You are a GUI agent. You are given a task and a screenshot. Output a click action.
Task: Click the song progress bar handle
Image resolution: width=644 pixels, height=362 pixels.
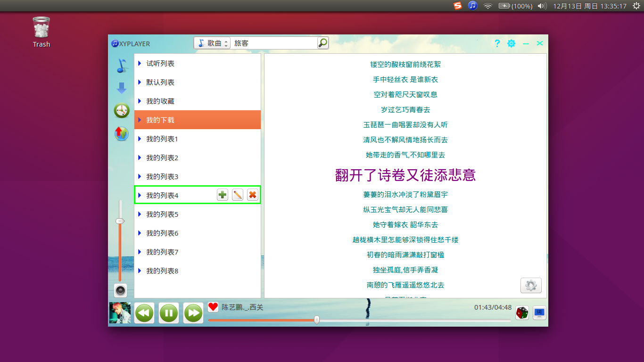point(317,320)
